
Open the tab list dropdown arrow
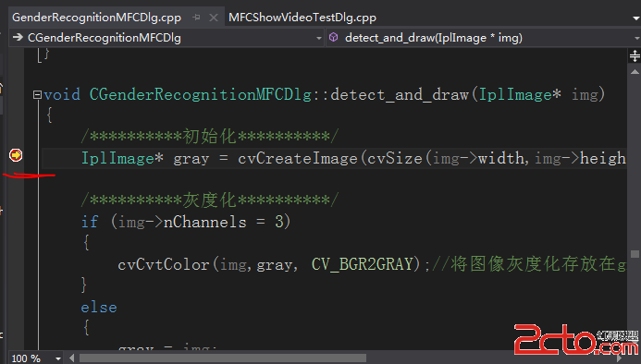click(636, 18)
